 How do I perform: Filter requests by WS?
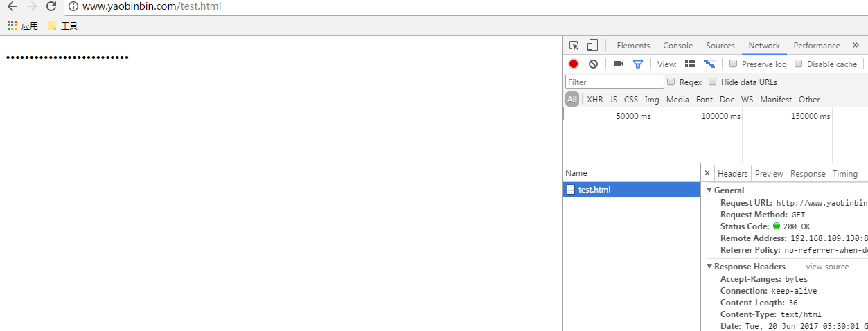[x=747, y=100]
